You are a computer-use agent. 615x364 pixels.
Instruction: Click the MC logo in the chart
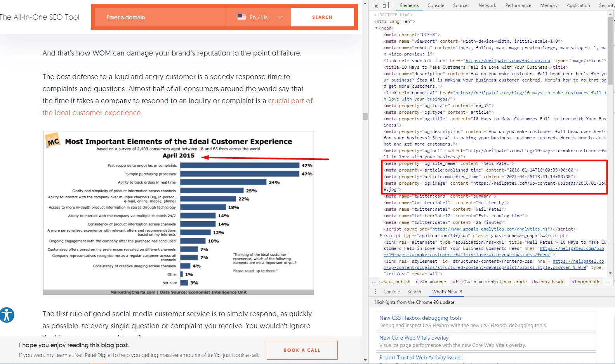tap(53, 140)
